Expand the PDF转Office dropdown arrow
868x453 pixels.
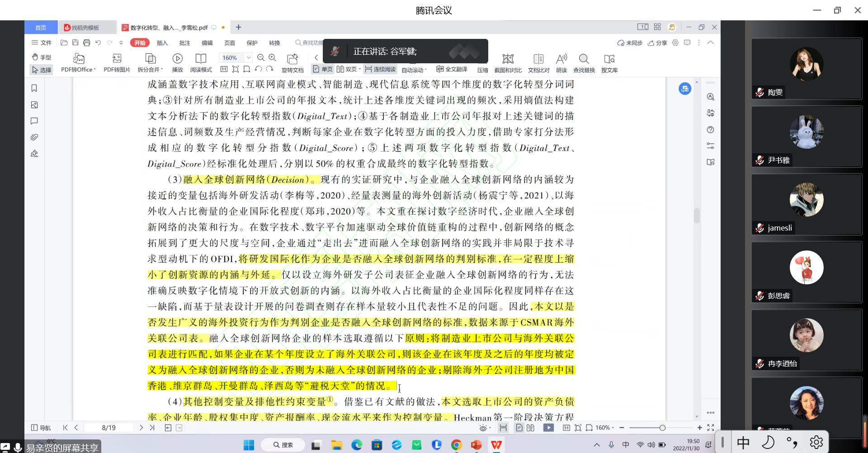[x=94, y=70]
